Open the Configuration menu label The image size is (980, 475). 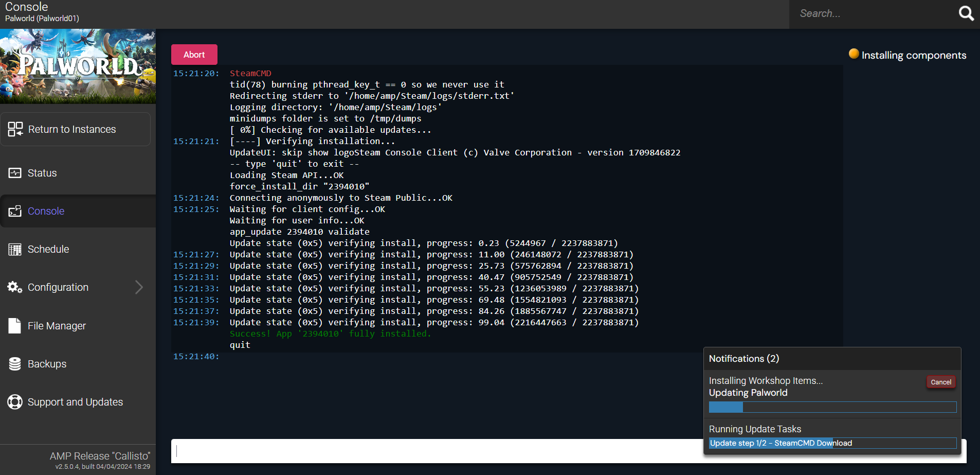(58, 287)
